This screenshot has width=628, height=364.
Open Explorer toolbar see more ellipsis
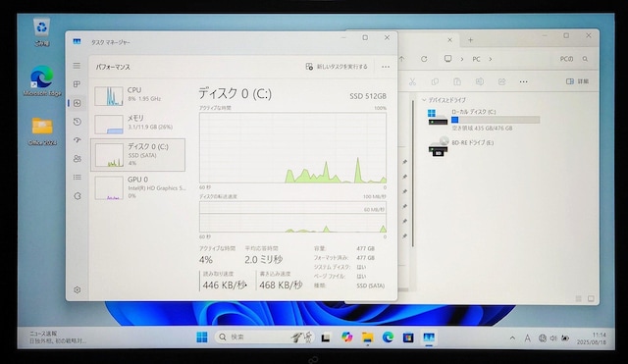523,81
